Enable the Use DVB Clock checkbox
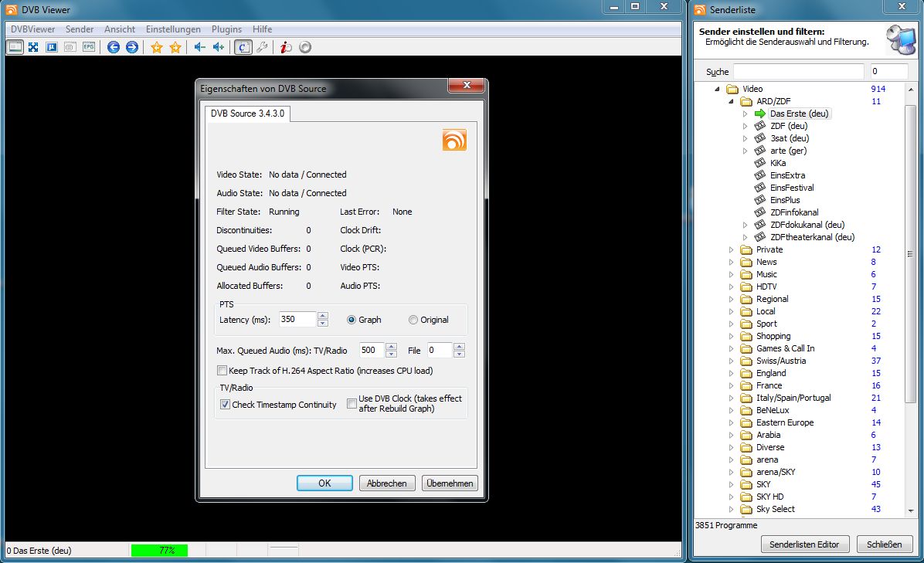Screen dimensions: 924x563 pos(352,403)
